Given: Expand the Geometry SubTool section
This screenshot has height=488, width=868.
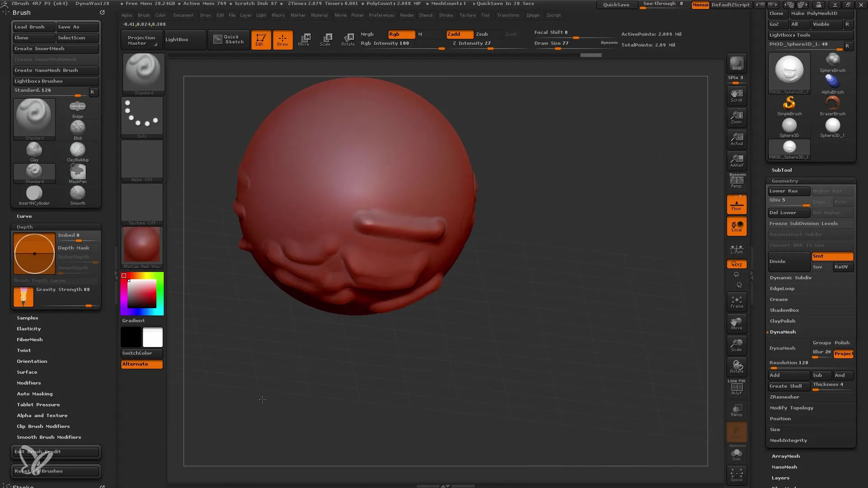Looking at the screenshot, I should point(784,181).
